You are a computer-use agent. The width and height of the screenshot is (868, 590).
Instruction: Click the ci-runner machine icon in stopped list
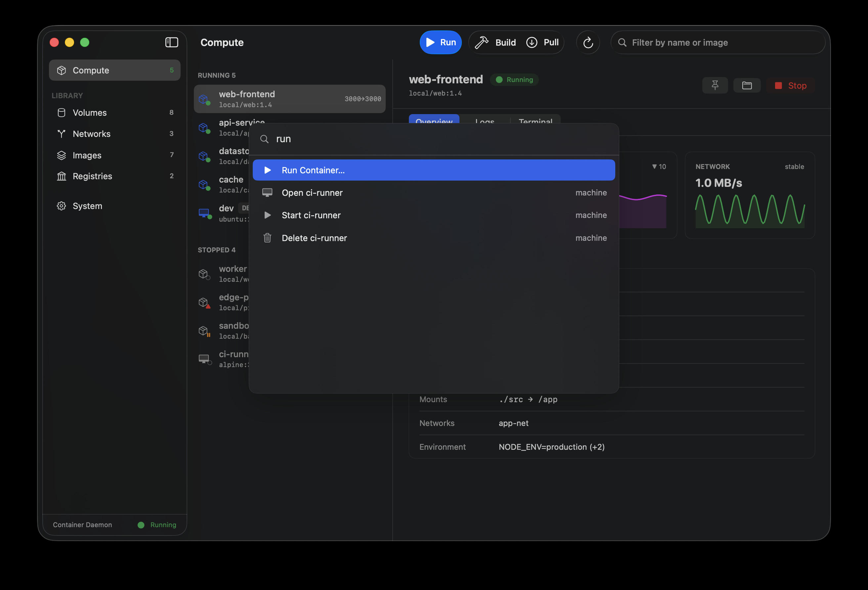pos(205,359)
